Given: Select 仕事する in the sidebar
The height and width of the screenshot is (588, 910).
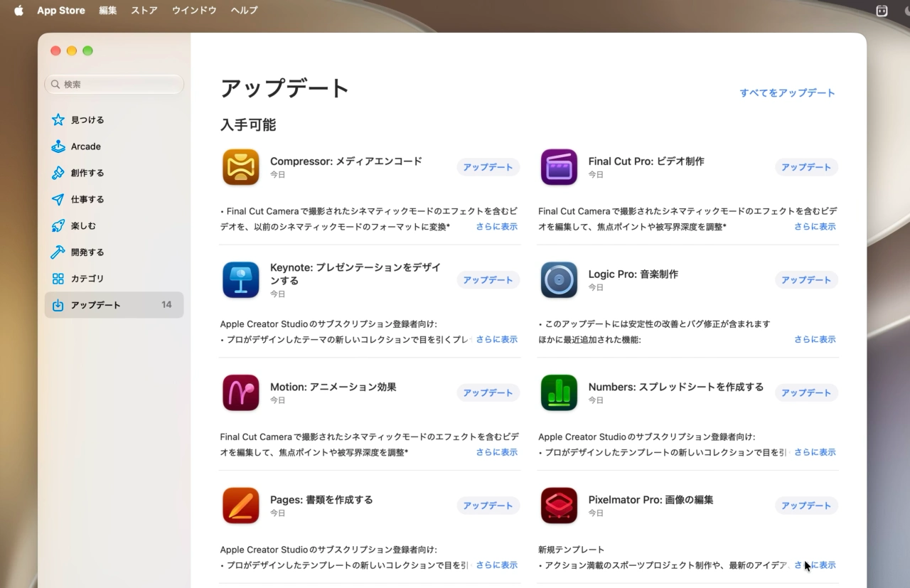Looking at the screenshot, I should click(114, 199).
